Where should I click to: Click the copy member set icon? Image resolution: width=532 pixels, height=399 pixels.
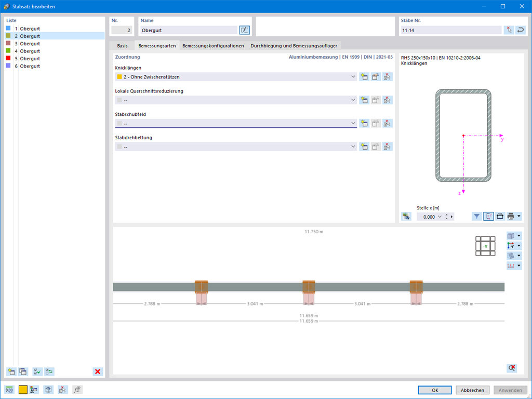click(23, 371)
